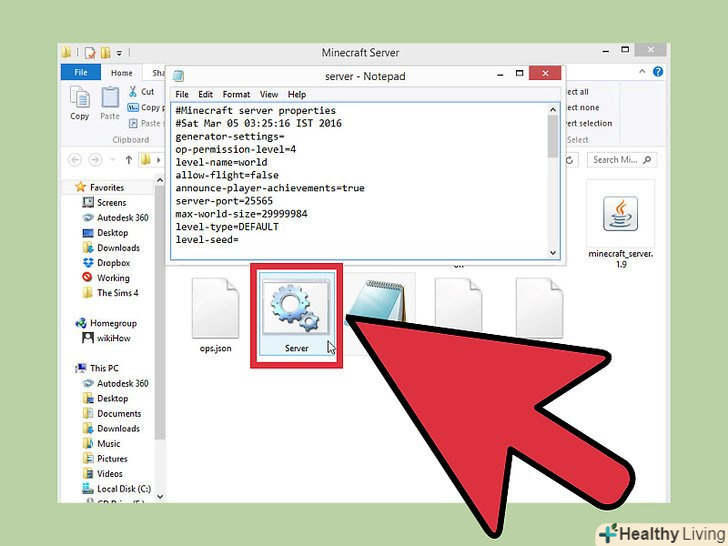Click Copy path in Clipboard group
The height and width of the screenshot is (546, 728).
(146, 108)
